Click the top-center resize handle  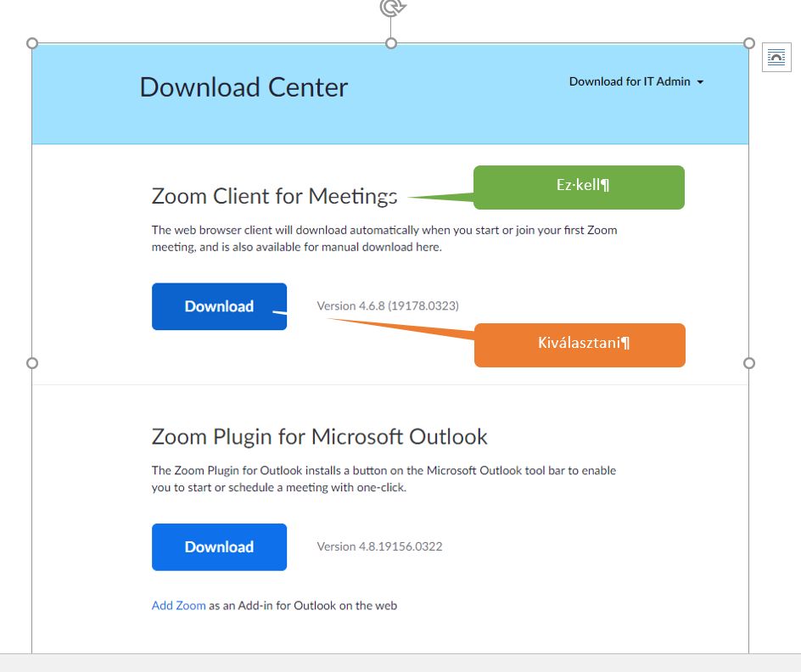coord(391,43)
